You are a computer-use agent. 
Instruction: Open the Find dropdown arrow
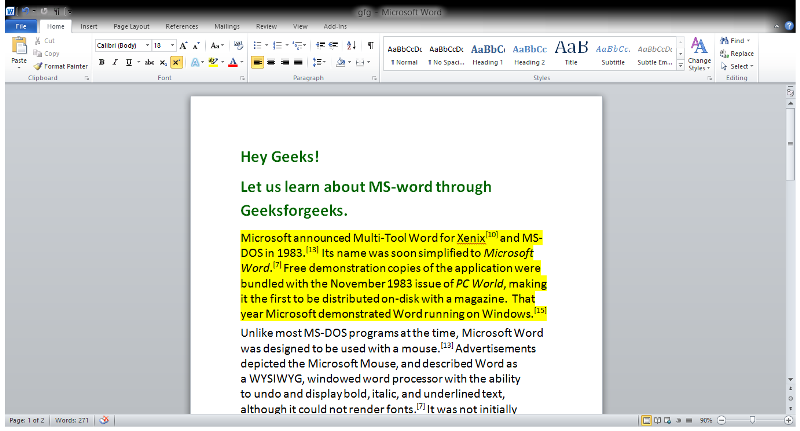point(748,41)
